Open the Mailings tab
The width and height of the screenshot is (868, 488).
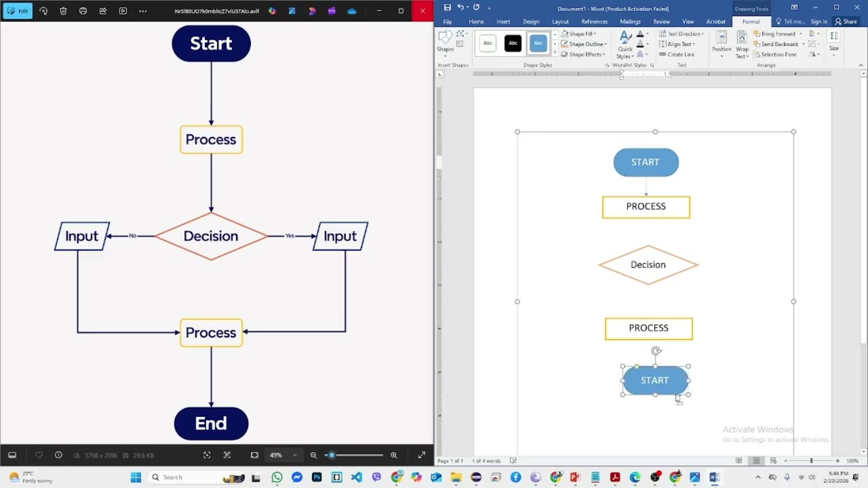coord(630,22)
